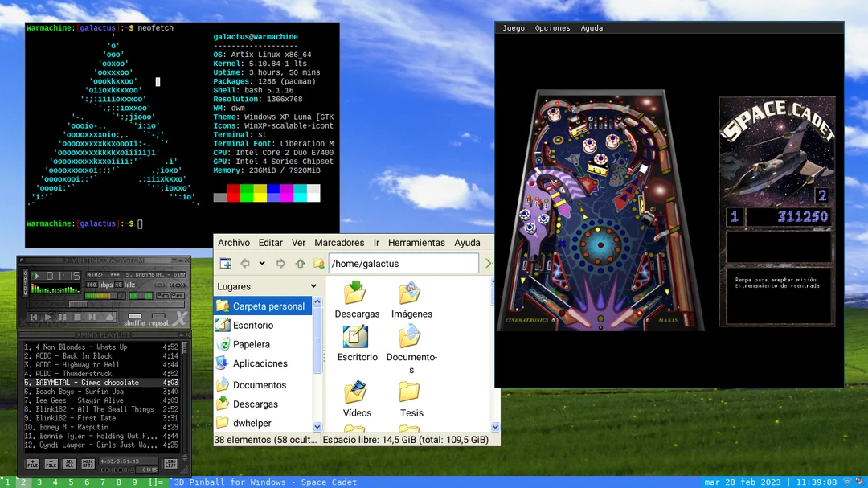Image resolution: width=868 pixels, height=488 pixels.
Task: Toggle the XMMS spectrum analyzer display
Action: click(x=55, y=289)
